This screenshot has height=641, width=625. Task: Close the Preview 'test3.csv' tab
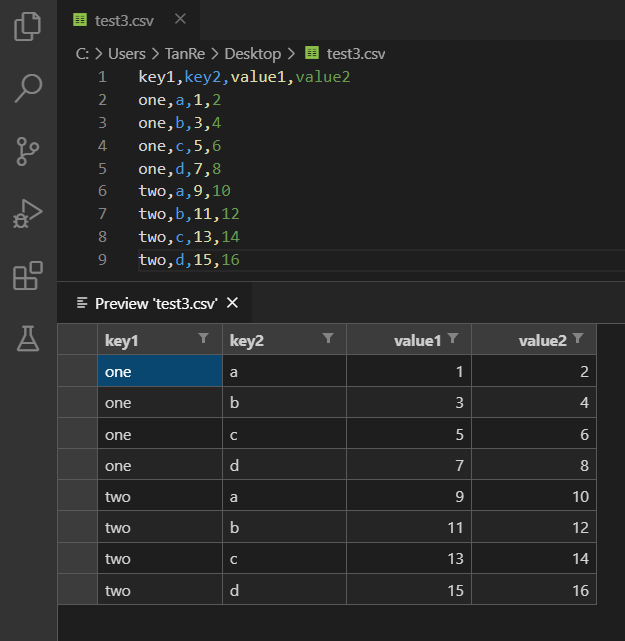pyautogui.click(x=232, y=303)
